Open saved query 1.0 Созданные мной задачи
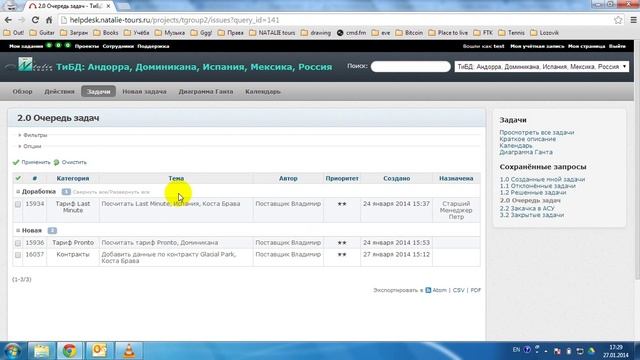640x360 pixels. [542, 179]
